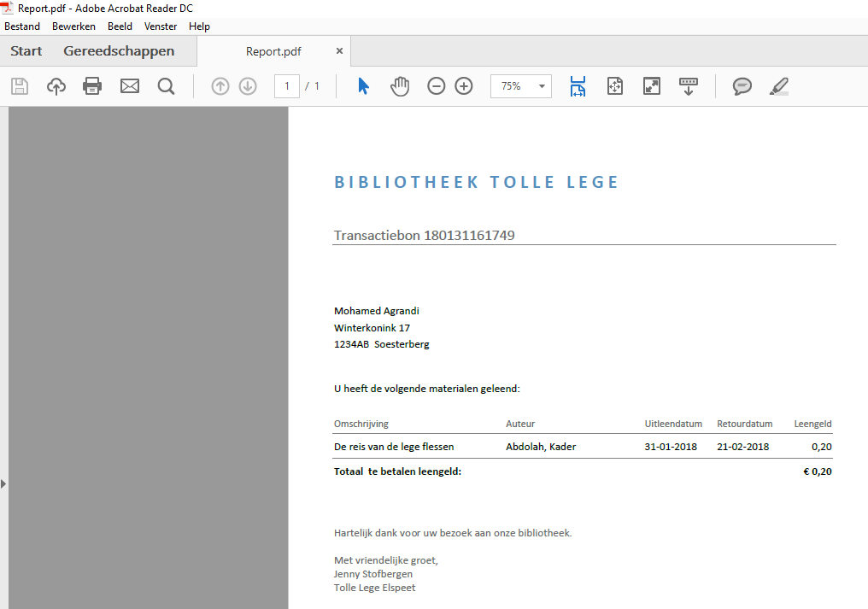This screenshot has height=609, width=868.
Task: Click the Save file icon
Action: 19,86
